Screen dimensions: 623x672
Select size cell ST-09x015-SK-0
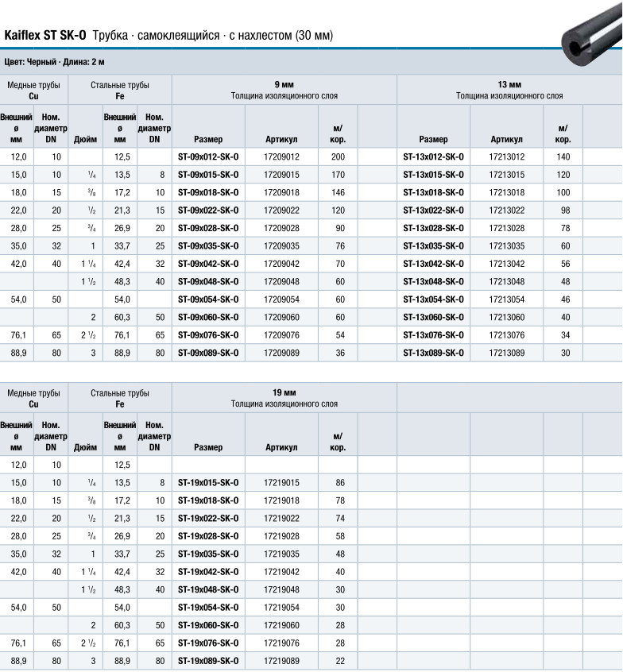[208, 175]
